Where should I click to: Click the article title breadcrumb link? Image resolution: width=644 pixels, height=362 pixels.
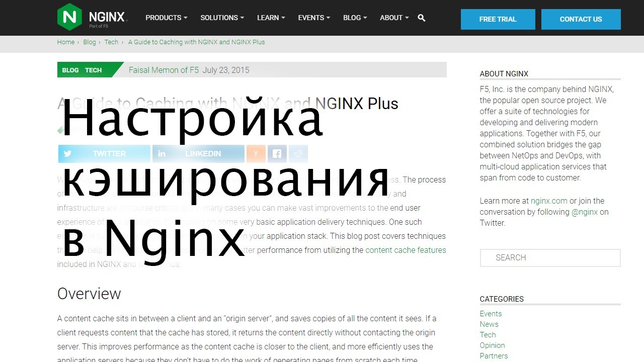196,42
